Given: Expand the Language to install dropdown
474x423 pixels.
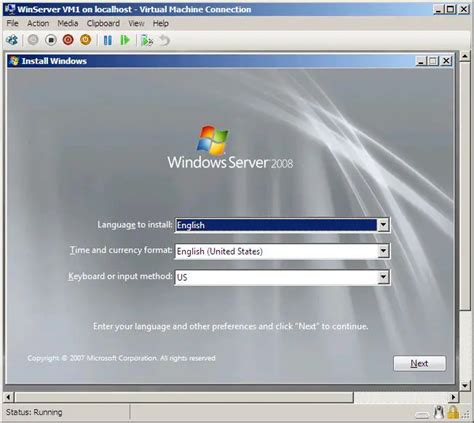Looking at the screenshot, I should click(x=383, y=225).
